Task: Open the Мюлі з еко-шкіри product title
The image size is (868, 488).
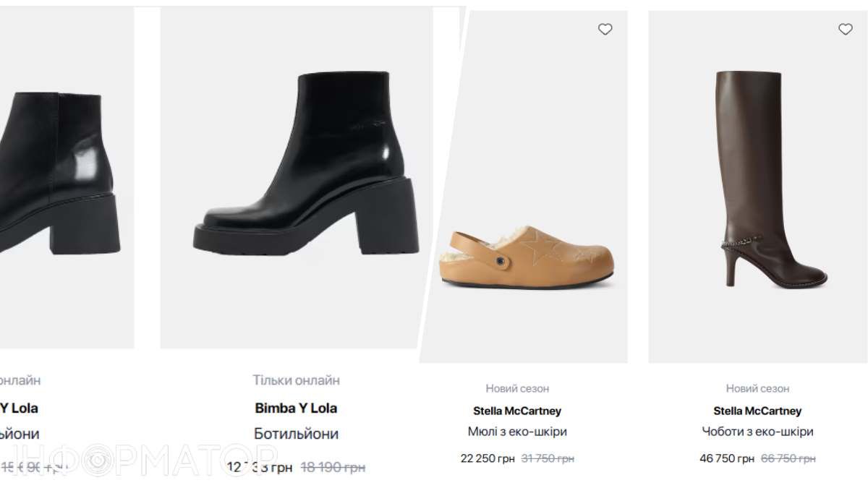Action: 517,432
